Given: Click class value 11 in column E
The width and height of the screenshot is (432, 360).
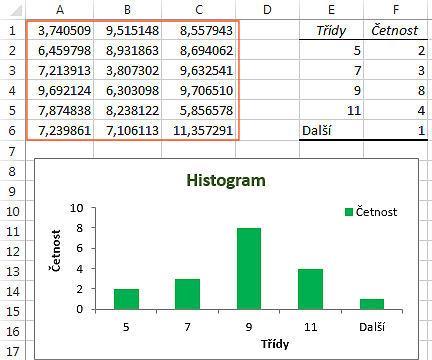Looking at the screenshot, I should [x=331, y=110].
